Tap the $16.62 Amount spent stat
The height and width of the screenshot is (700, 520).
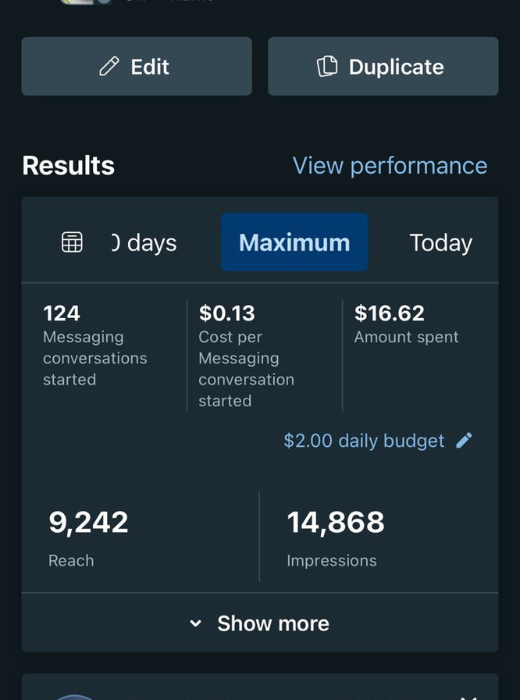(406, 325)
